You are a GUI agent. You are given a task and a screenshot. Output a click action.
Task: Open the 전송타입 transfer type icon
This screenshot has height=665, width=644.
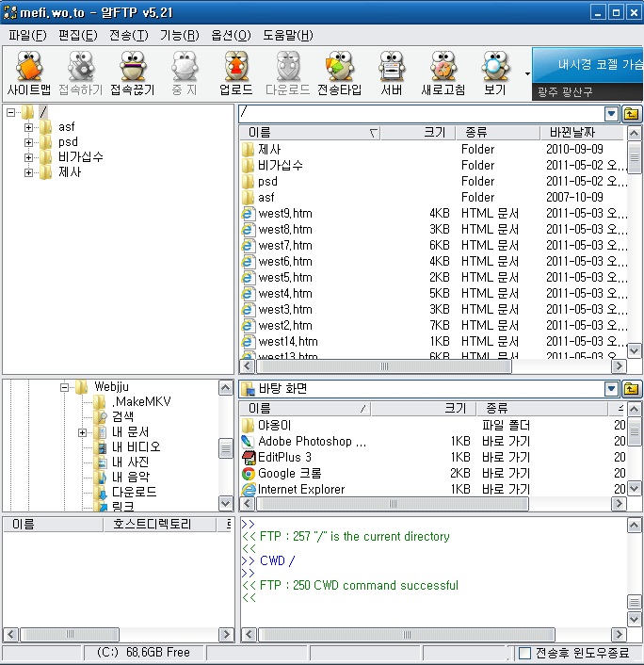338,73
